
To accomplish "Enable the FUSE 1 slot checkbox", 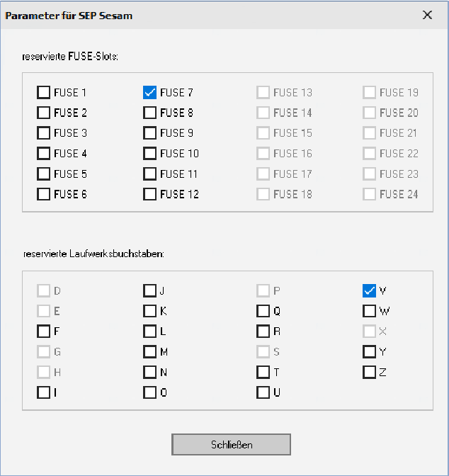I will (44, 92).
